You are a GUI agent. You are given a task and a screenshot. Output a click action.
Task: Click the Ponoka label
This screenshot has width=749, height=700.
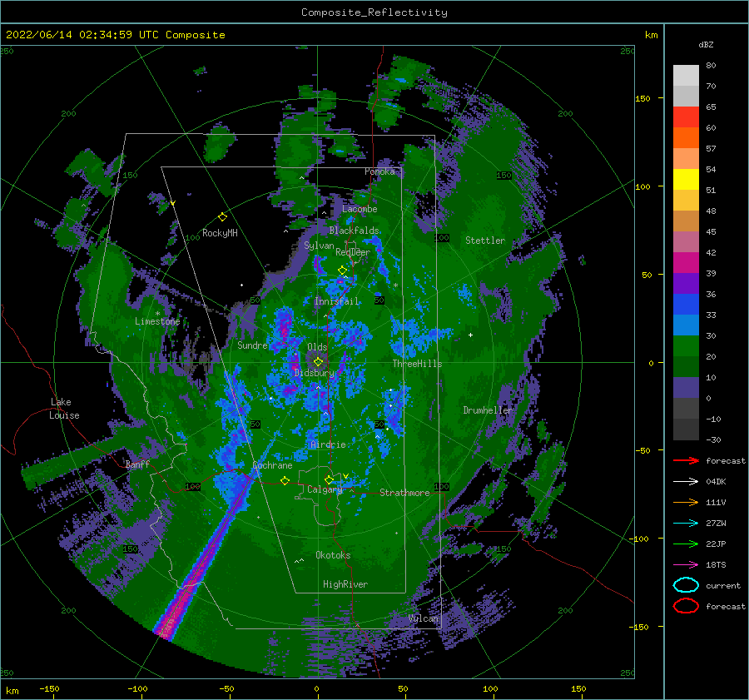(379, 171)
